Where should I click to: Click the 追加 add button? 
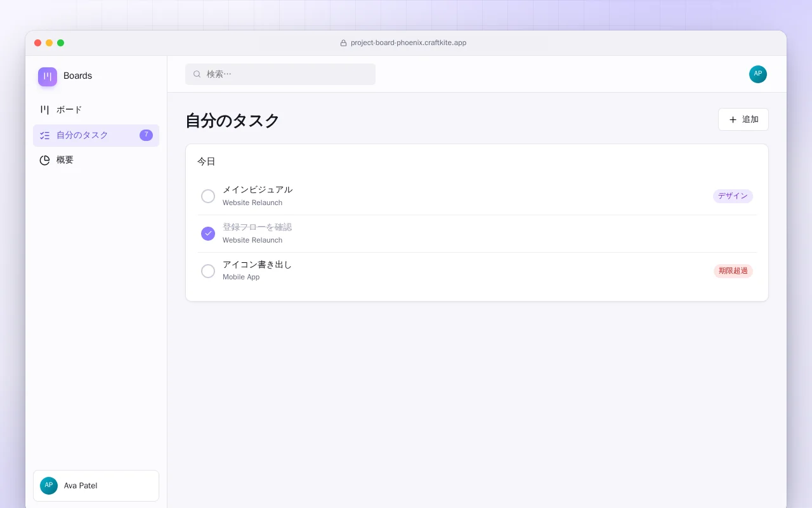(743, 119)
